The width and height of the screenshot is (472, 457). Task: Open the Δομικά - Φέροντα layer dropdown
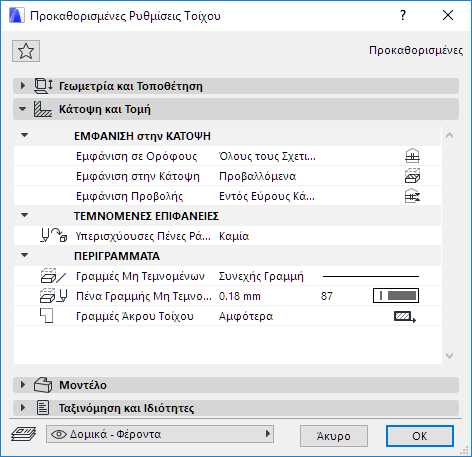(x=160, y=434)
